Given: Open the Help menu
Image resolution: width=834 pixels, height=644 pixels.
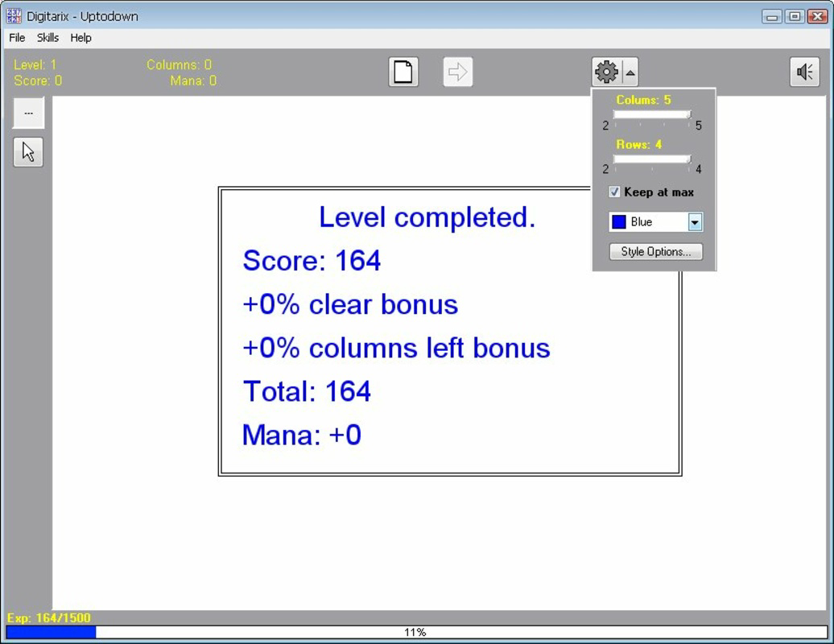Looking at the screenshot, I should click(81, 38).
